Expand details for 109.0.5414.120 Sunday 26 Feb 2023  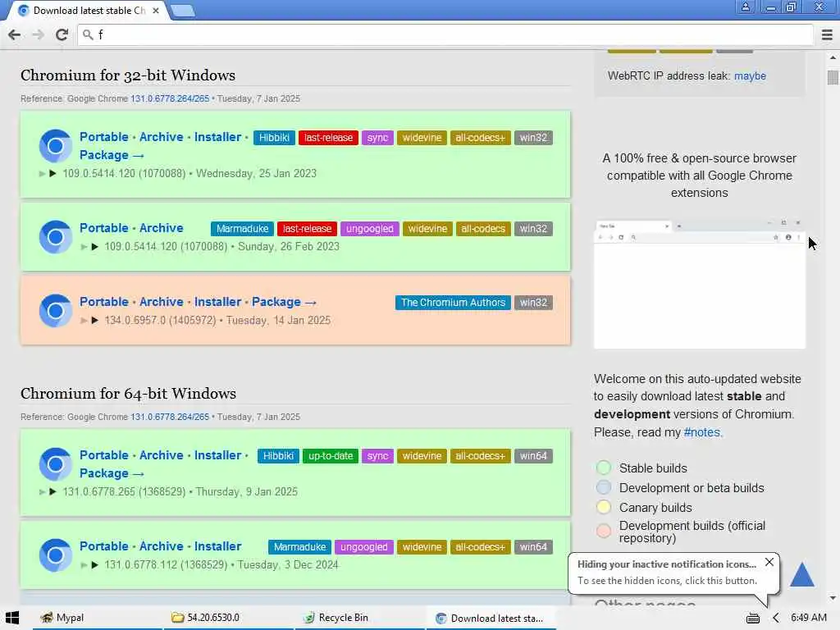point(95,246)
